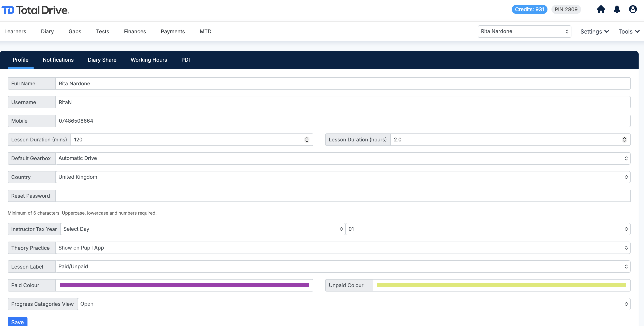Open the Theory Practice dropdown
This screenshot has width=644, height=326.
coord(342,248)
